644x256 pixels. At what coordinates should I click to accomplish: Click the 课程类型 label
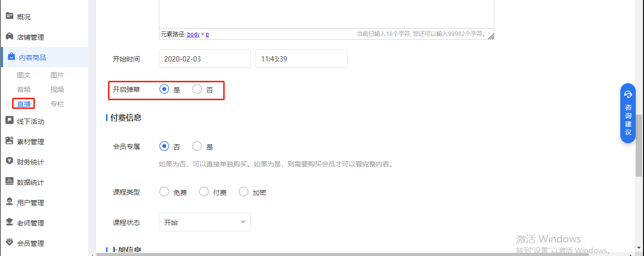(126, 192)
